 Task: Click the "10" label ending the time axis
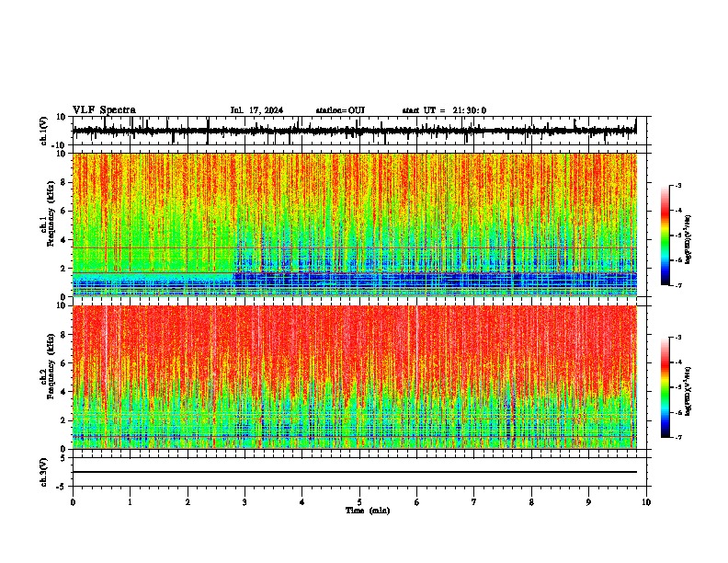pyautogui.click(x=646, y=502)
